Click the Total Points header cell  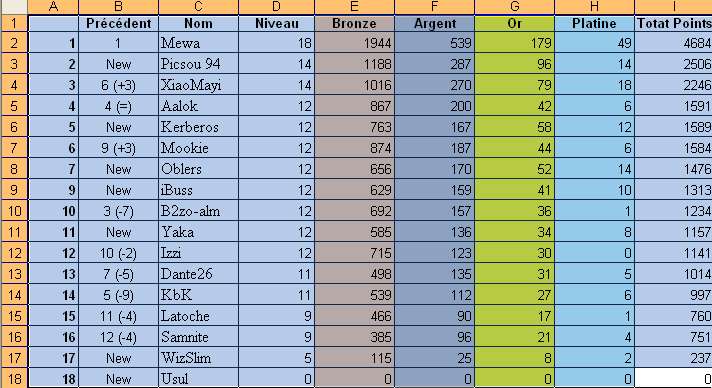(673, 23)
